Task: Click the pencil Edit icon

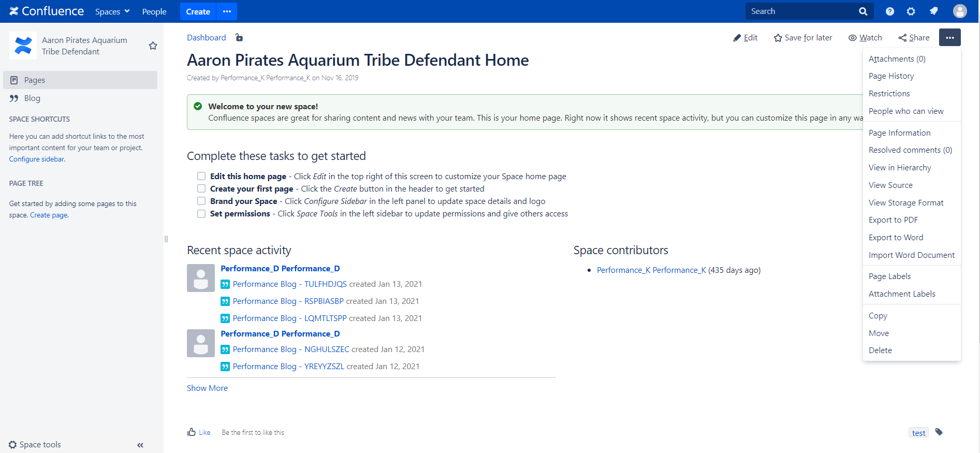Action: [737, 38]
